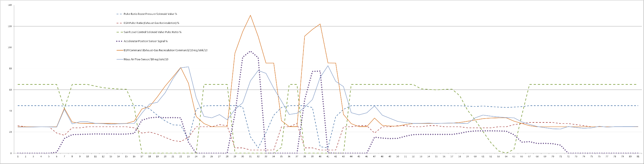Click the first x-axis label, number 1

18,157
